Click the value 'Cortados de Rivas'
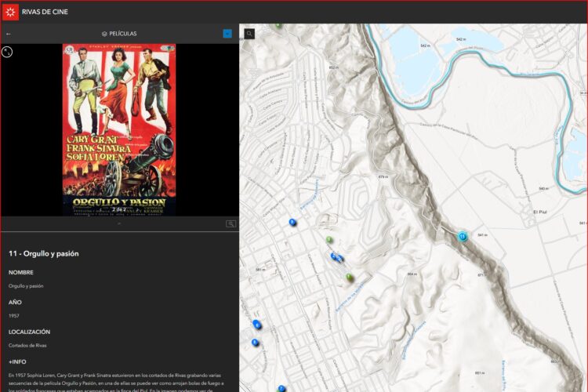This screenshot has height=392, width=588. pyautogui.click(x=27, y=346)
